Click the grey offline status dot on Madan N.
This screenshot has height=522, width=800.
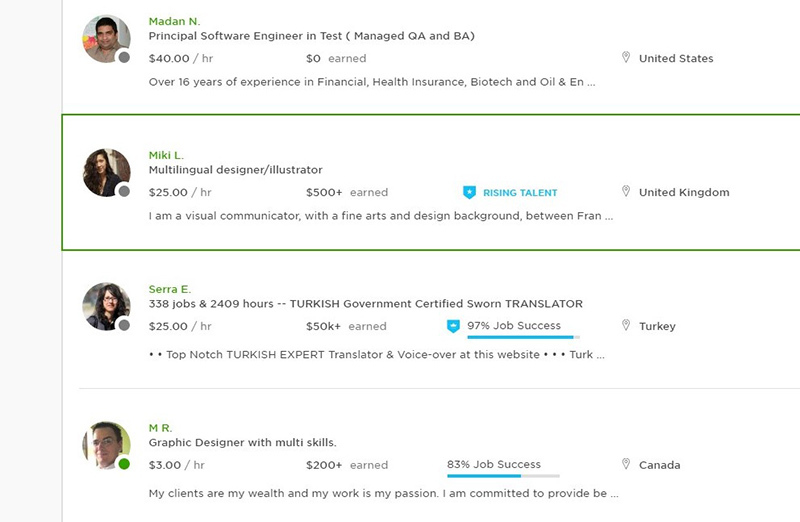tap(124, 58)
